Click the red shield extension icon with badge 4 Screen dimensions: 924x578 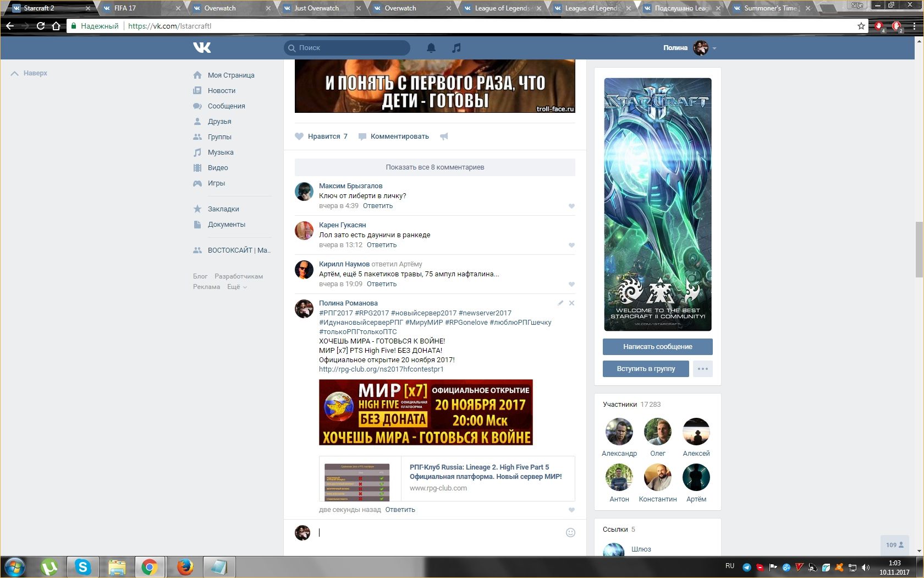click(x=879, y=26)
